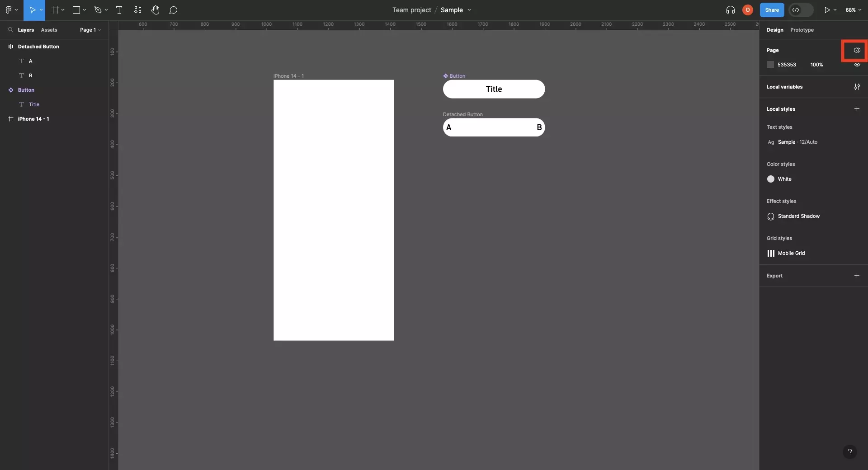The image size is (868, 470).
Task: Toggle Dev Mode switch
Action: click(801, 10)
